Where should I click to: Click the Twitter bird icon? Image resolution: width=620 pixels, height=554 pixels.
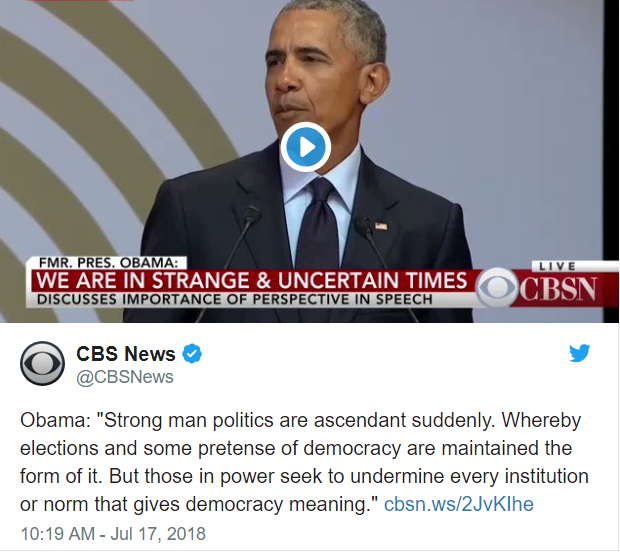pyautogui.click(x=580, y=353)
